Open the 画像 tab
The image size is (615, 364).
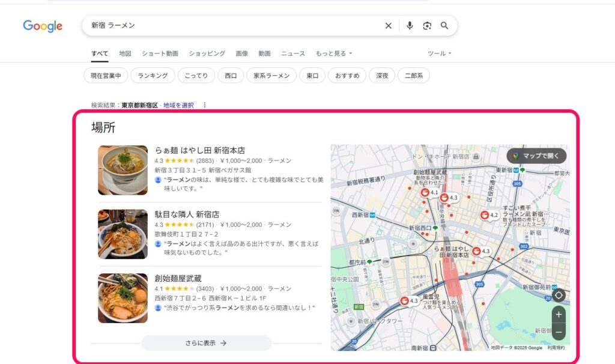tap(241, 53)
